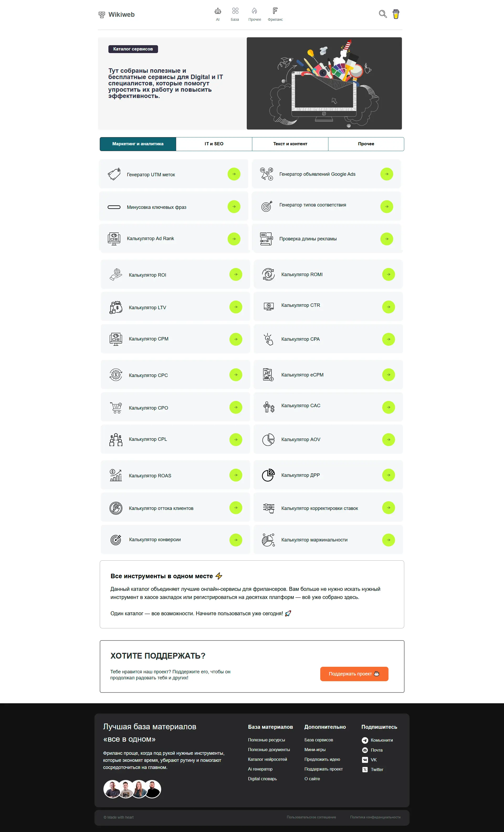Open the Прочее category tab
The width and height of the screenshot is (504, 832).
tap(366, 144)
